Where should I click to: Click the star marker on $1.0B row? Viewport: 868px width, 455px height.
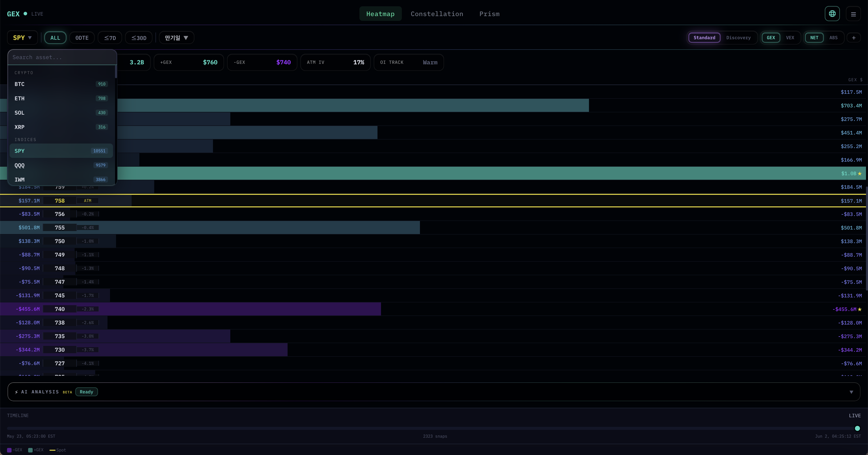[859, 173]
